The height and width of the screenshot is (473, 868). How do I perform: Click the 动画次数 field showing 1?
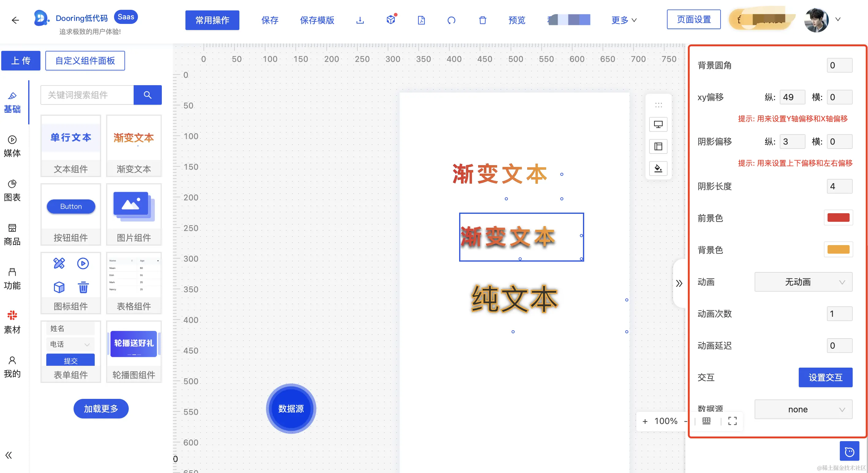click(x=840, y=314)
